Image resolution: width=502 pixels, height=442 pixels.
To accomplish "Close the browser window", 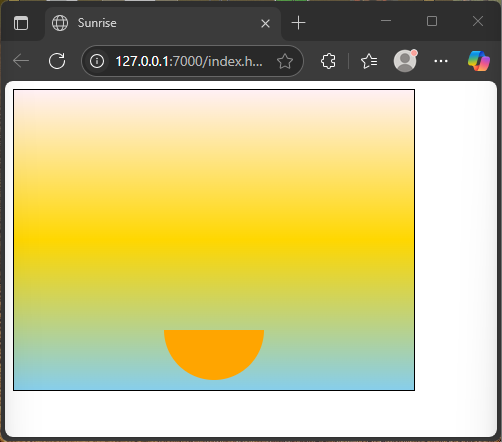I will [478, 21].
